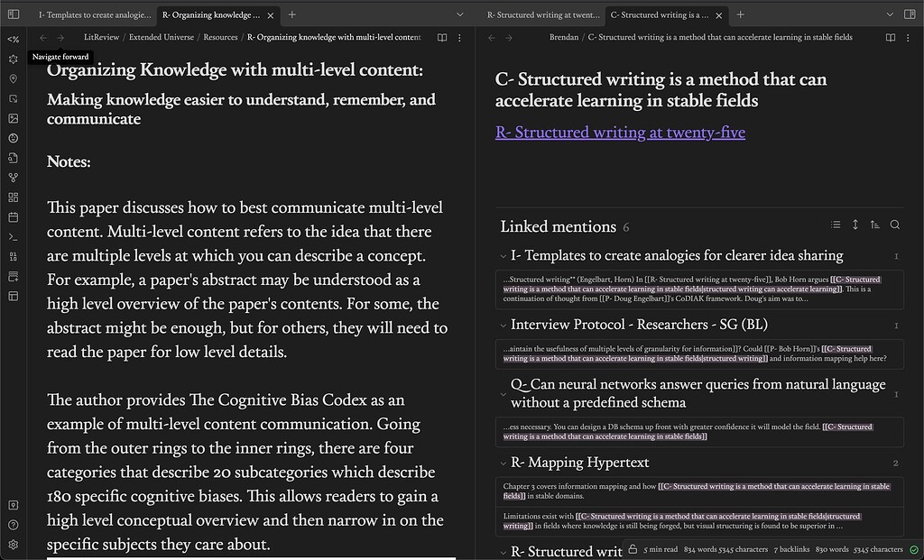Navigate back using the left arrow
This screenshot has height=560, width=924.
pos(42,38)
